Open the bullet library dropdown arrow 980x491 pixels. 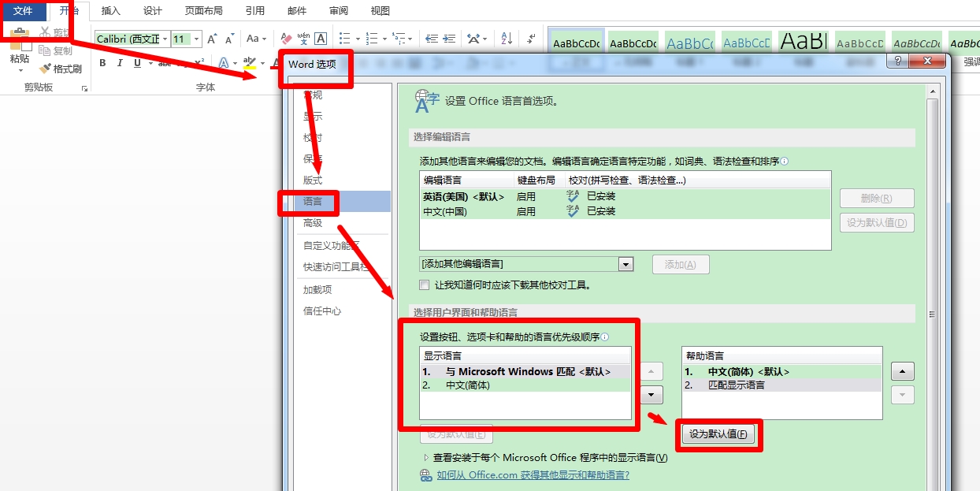(x=358, y=39)
